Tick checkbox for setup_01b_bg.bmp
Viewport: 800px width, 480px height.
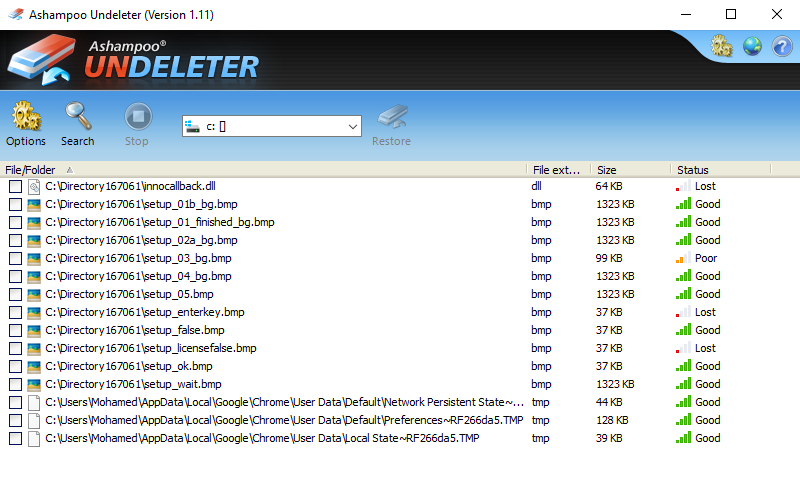(15, 205)
